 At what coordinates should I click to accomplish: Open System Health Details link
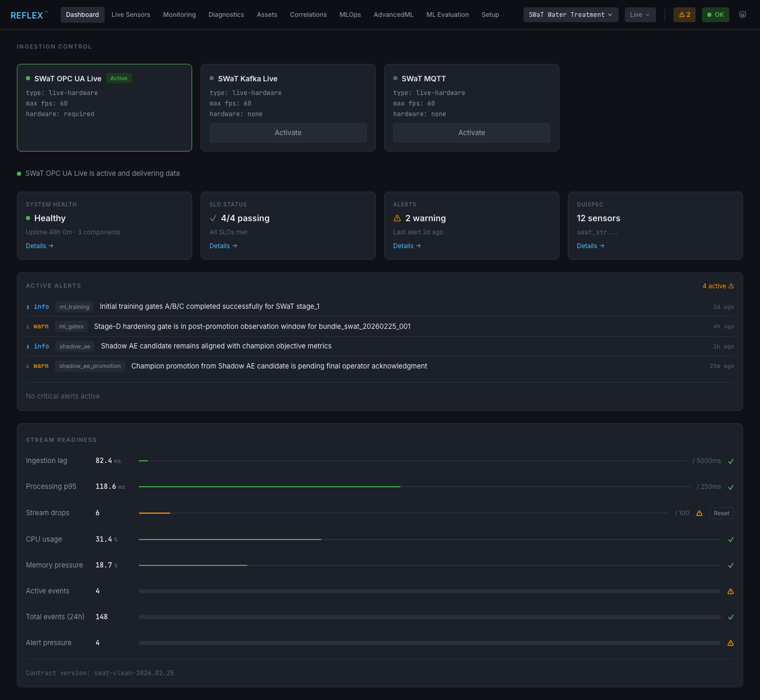click(40, 246)
